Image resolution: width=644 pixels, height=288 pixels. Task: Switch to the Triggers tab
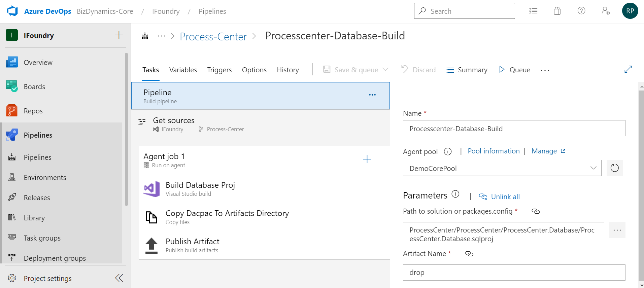[219, 70]
